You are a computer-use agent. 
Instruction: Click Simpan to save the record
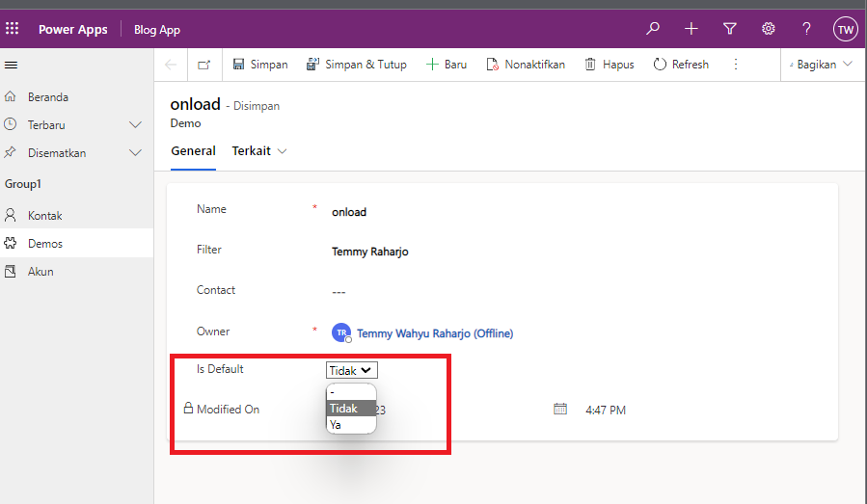coord(260,65)
